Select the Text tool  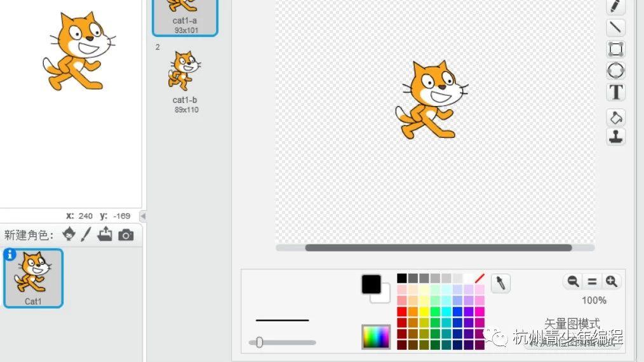(x=615, y=92)
